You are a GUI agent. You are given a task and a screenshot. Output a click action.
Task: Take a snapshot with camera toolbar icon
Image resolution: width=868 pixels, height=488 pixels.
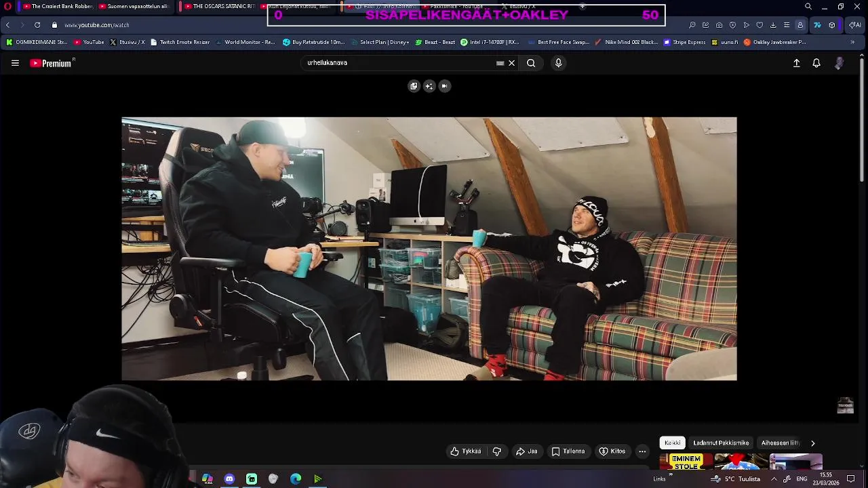pos(719,25)
